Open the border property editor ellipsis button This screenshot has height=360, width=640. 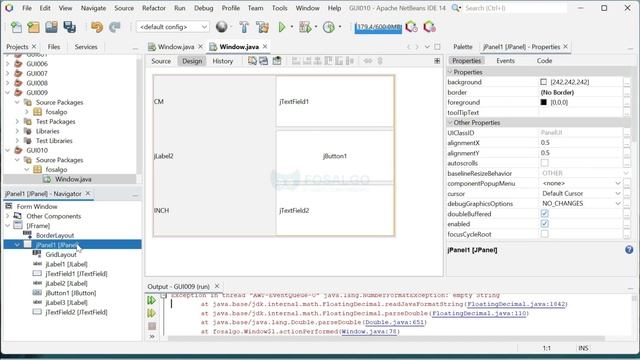(x=627, y=92)
